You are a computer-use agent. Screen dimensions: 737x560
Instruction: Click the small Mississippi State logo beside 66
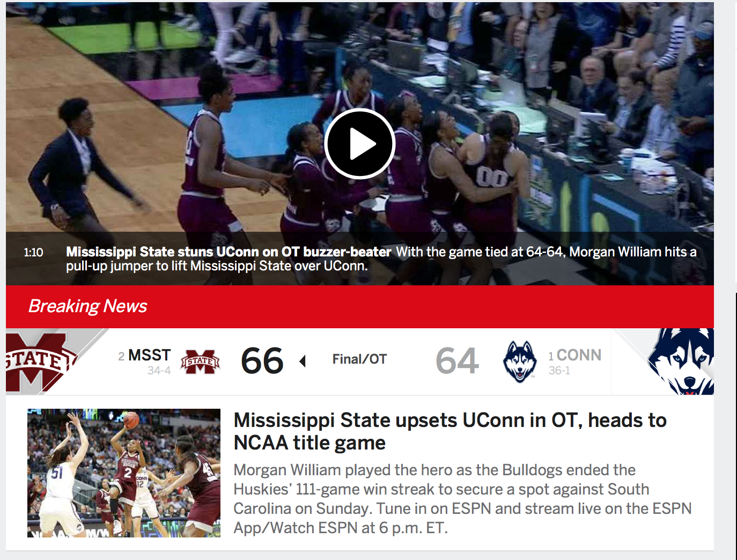coord(200,362)
